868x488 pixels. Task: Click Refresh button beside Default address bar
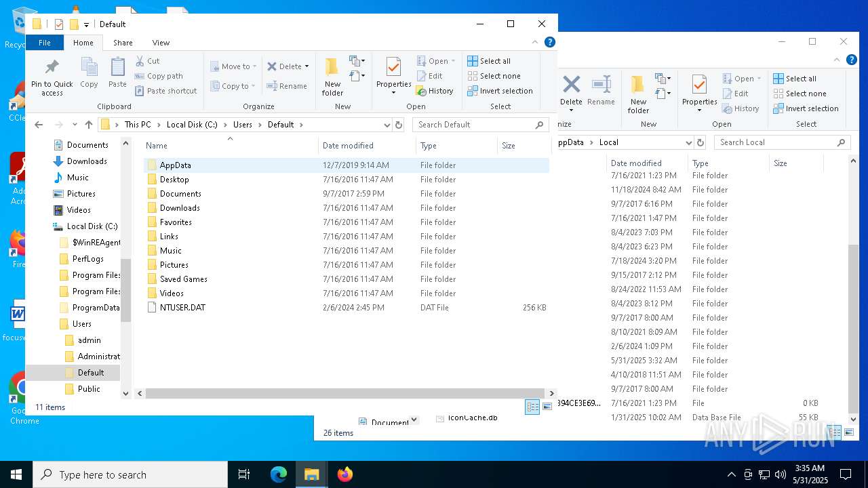coord(399,125)
